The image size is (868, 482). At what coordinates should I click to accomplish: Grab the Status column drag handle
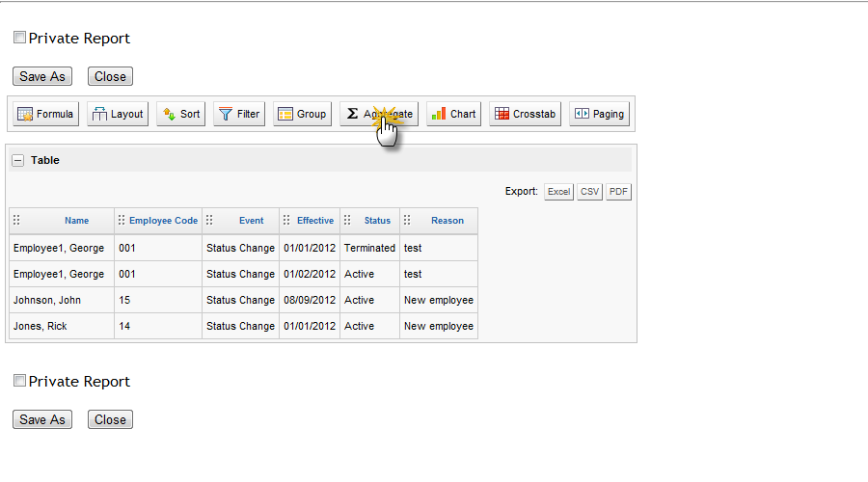click(x=347, y=220)
